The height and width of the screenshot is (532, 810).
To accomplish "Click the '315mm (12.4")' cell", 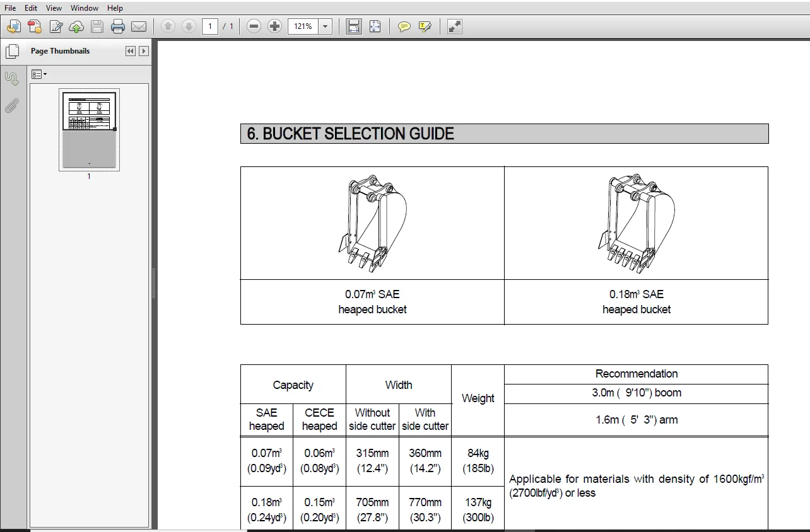I will click(372, 461).
